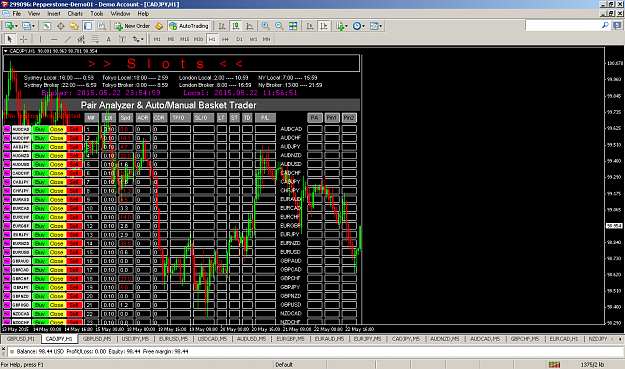Switch to the GBPUSD,M1 chart tab
625x369 pixels.
click(x=21, y=339)
